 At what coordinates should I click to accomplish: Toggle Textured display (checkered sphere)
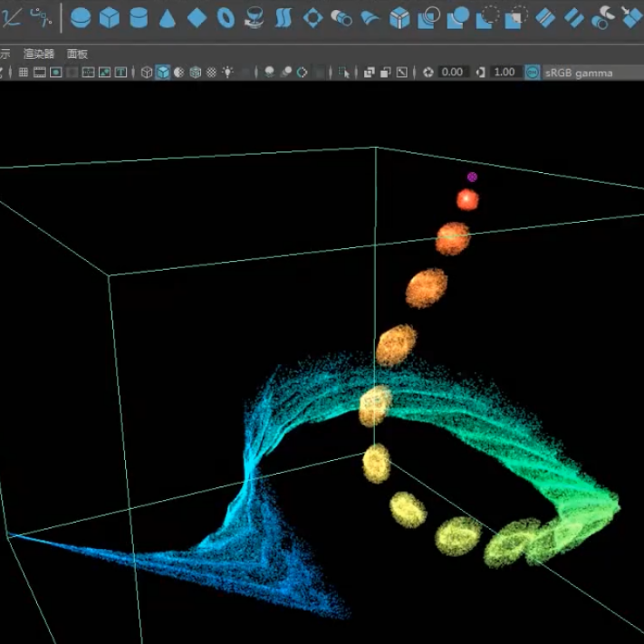211,72
